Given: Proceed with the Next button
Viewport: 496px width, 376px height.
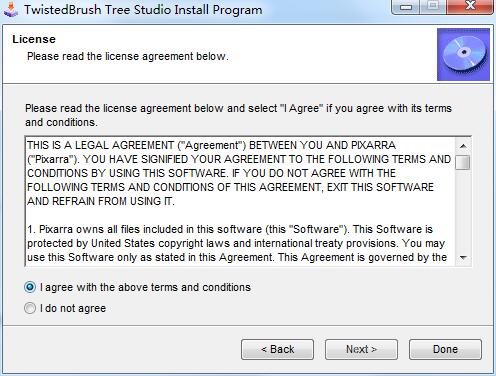Looking at the screenshot, I should [x=361, y=349].
